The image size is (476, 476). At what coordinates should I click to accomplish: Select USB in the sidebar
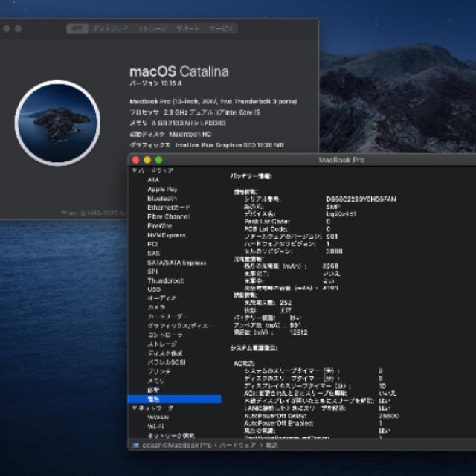pyautogui.click(x=154, y=289)
